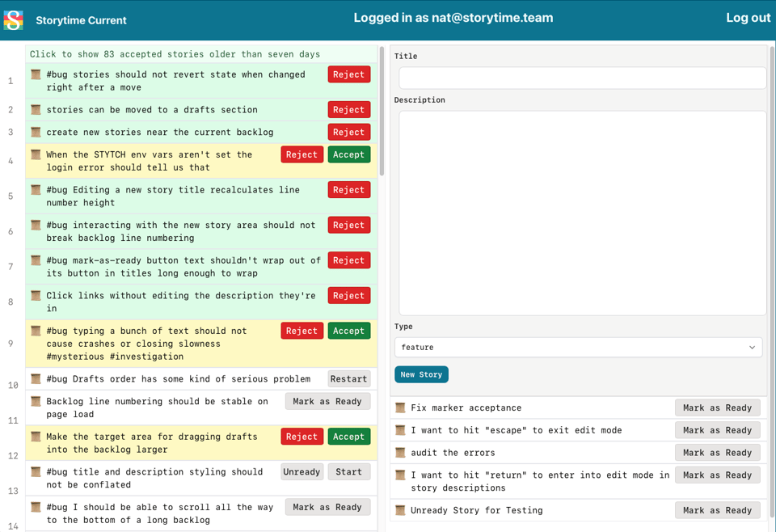Mark 'Backlog line numbering' story as ready
This screenshot has width=776, height=532.
tap(327, 401)
